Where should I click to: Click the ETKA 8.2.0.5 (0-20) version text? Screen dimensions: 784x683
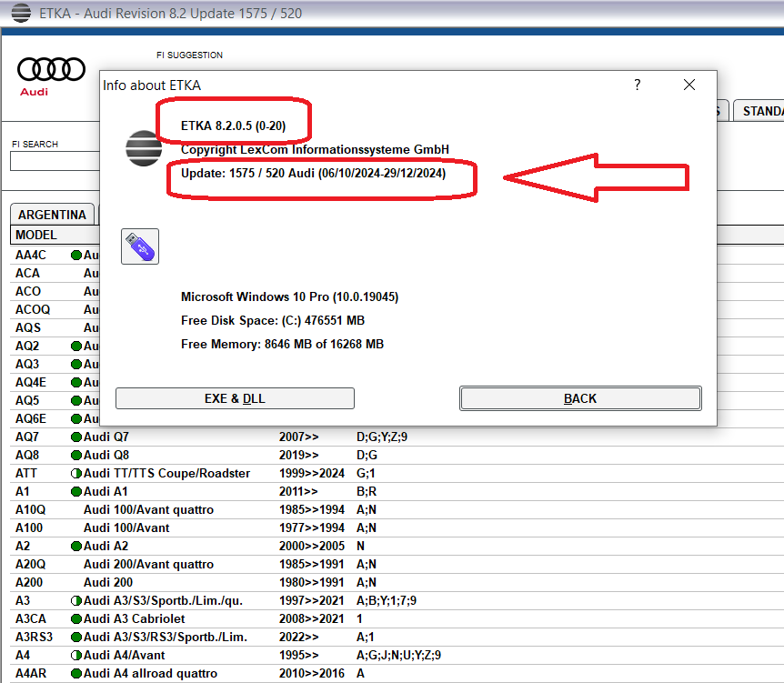(x=234, y=126)
